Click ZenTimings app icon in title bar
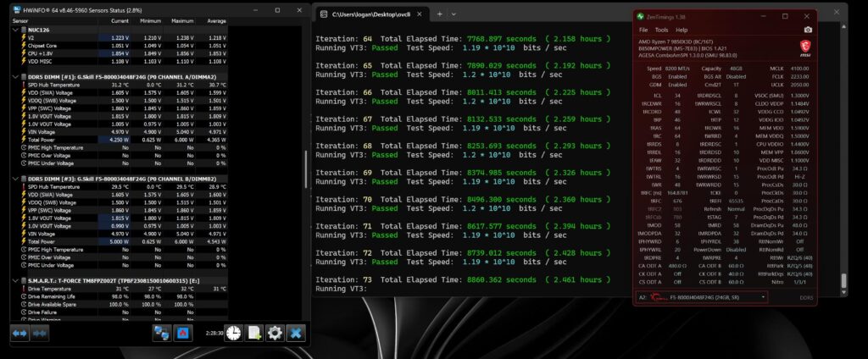 (x=641, y=17)
